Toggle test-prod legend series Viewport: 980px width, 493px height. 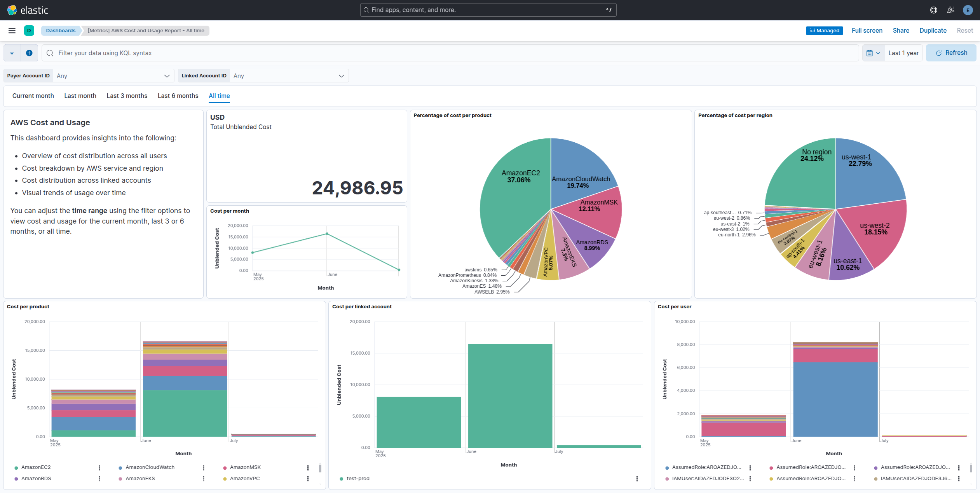357,479
